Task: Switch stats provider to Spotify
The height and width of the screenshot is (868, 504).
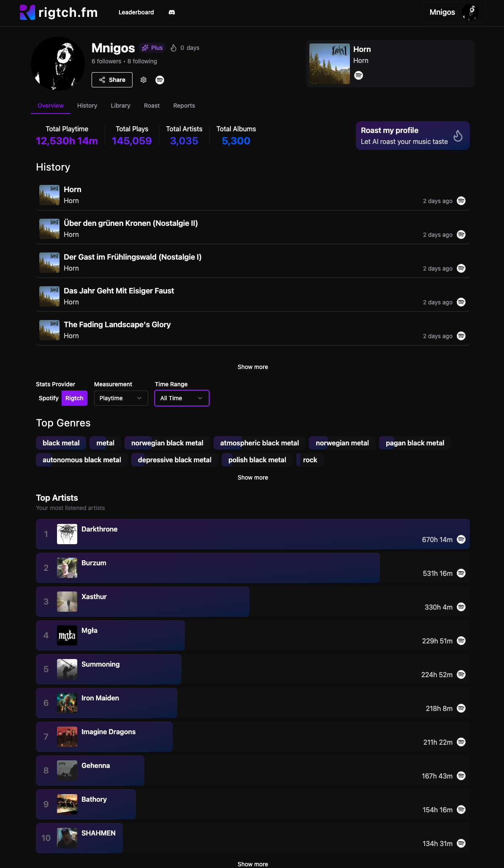Action: point(48,398)
